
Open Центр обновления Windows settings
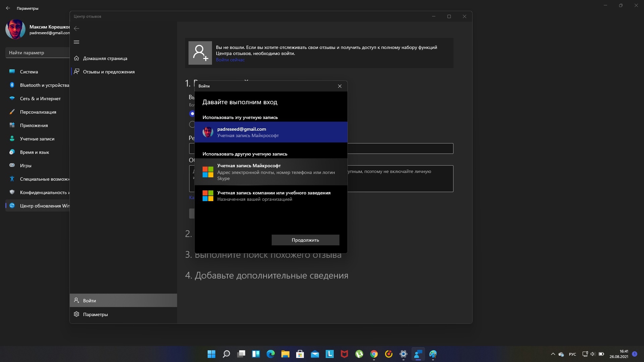pos(38,206)
